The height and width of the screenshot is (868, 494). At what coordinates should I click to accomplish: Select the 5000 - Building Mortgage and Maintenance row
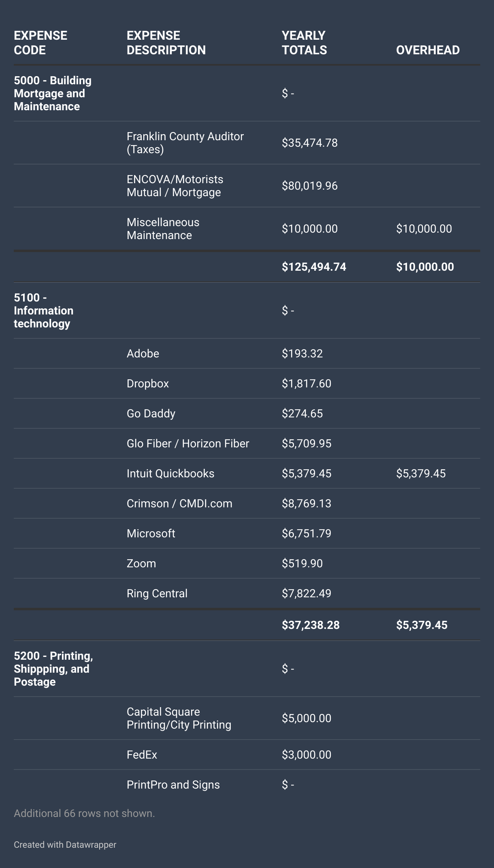click(53, 93)
